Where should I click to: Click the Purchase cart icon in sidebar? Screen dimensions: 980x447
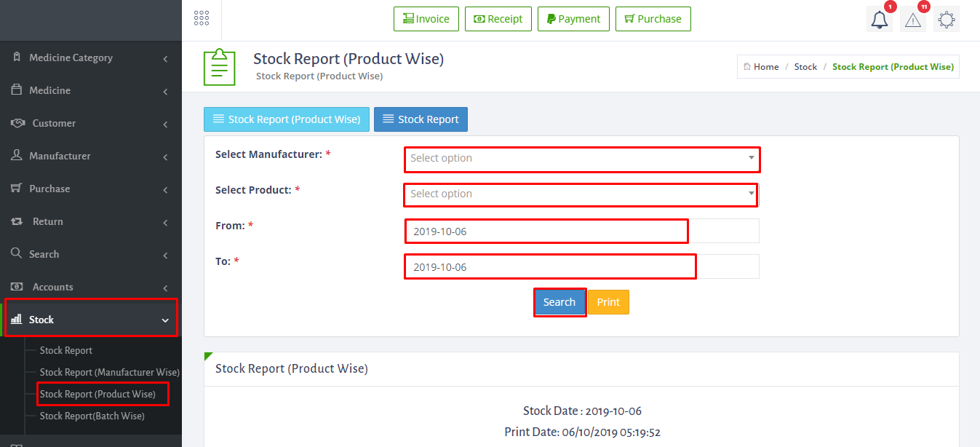16,189
